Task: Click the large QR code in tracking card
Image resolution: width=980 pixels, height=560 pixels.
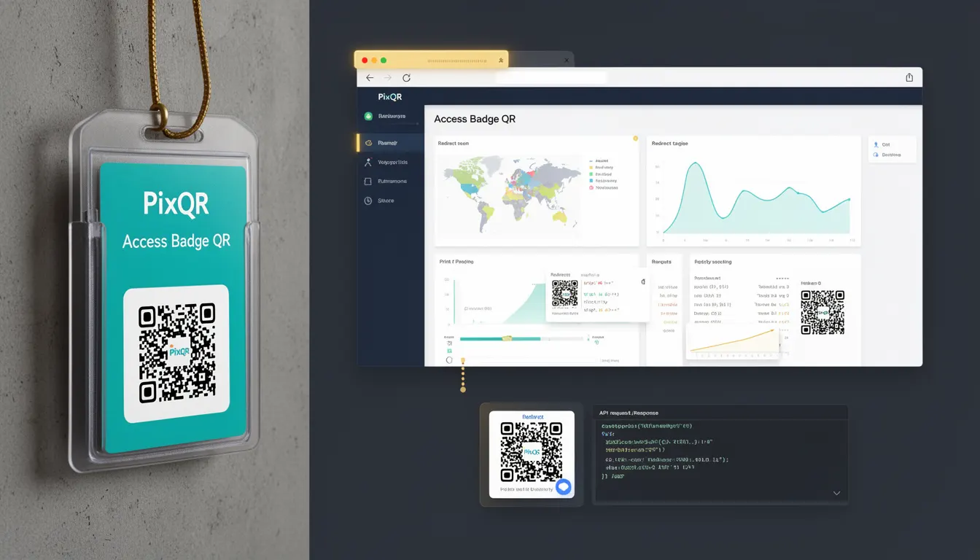Action: pyautogui.click(x=822, y=312)
